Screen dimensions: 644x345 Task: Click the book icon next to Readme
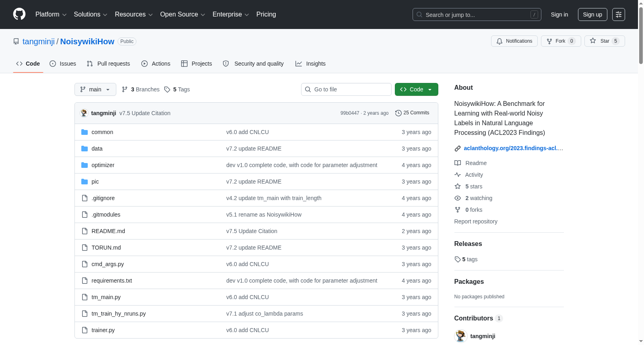[x=458, y=163]
